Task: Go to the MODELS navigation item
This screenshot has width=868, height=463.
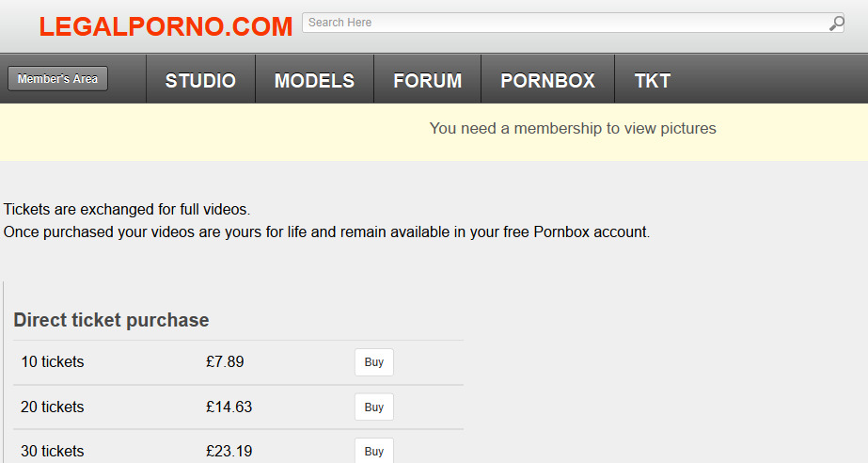Action: (x=314, y=81)
